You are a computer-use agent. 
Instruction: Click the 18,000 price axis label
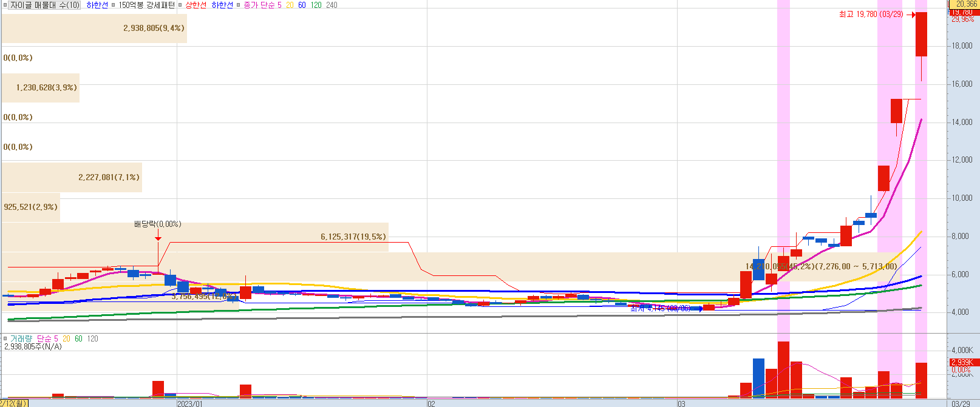(962, 46)
